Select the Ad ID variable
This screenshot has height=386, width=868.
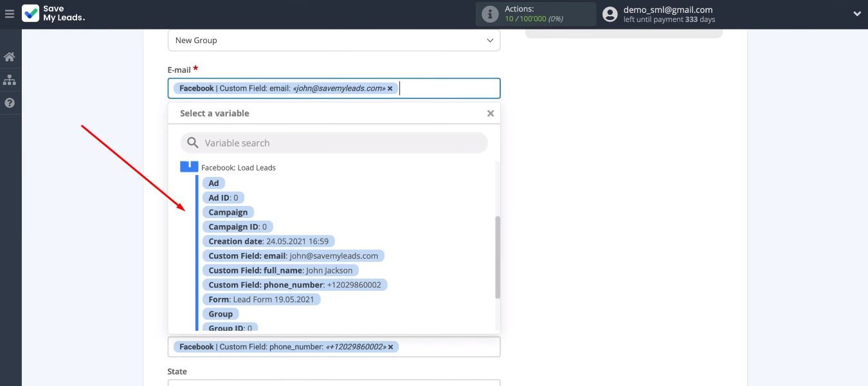223,198
